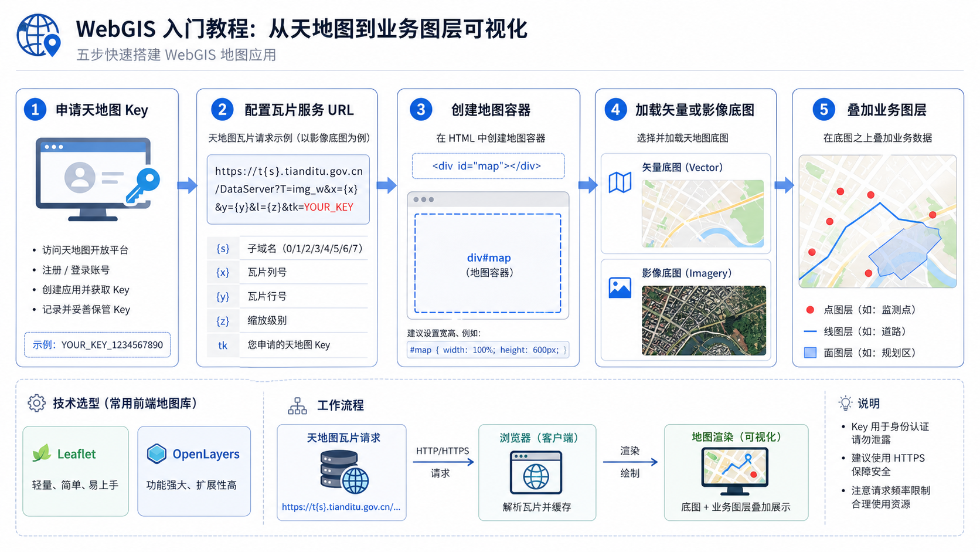Click the lightbulb icon beside 说明
Screen dimensions: 980x552
click(x=845, y=403)
